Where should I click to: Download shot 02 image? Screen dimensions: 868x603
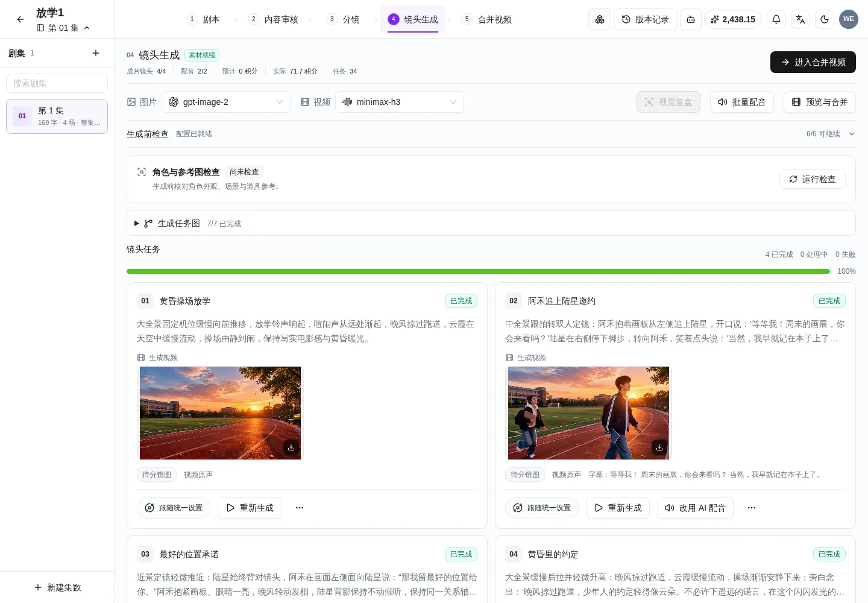pos(659,447)
